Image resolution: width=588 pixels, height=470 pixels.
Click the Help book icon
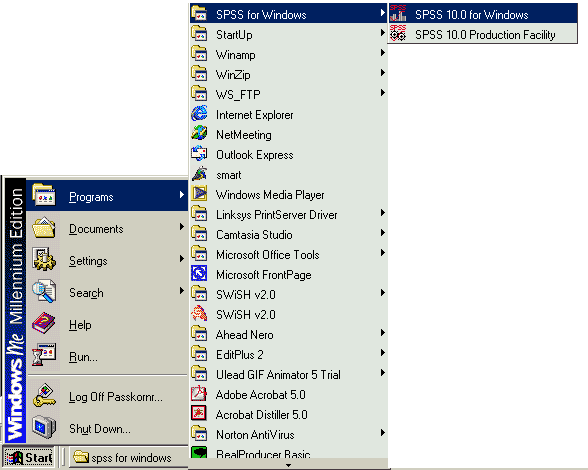pos(44,323)
